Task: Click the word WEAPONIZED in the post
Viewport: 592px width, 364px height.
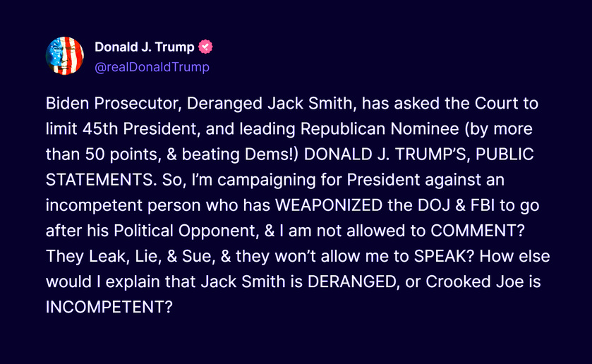Action: point(329,205)
